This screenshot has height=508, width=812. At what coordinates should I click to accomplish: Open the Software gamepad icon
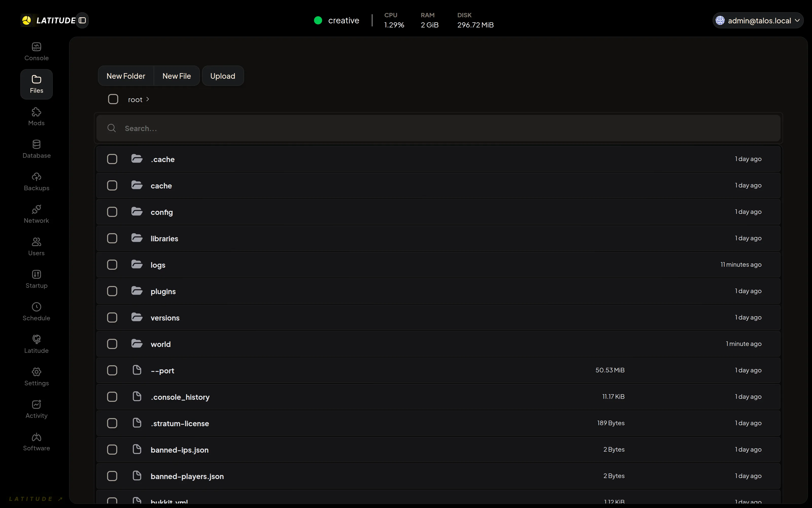(x=36, y=437)
